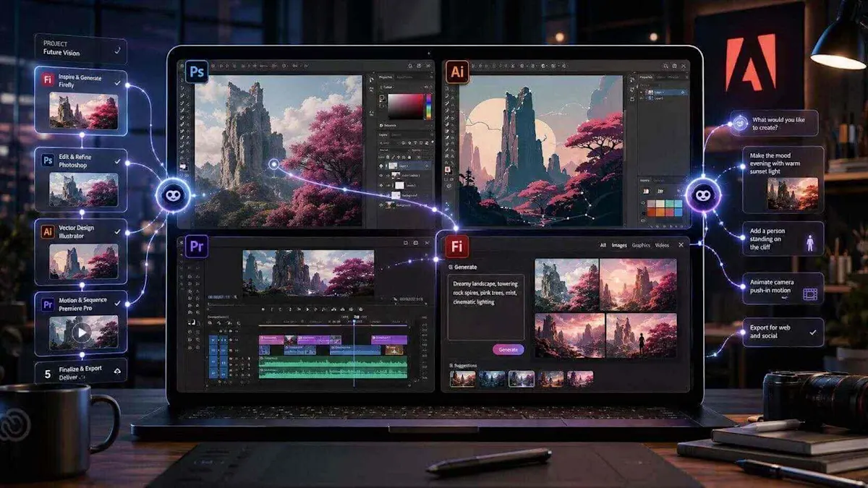868x488 pixels.
Task: Select Firefly result image with person silhouette
Action: tap(642, 335)
